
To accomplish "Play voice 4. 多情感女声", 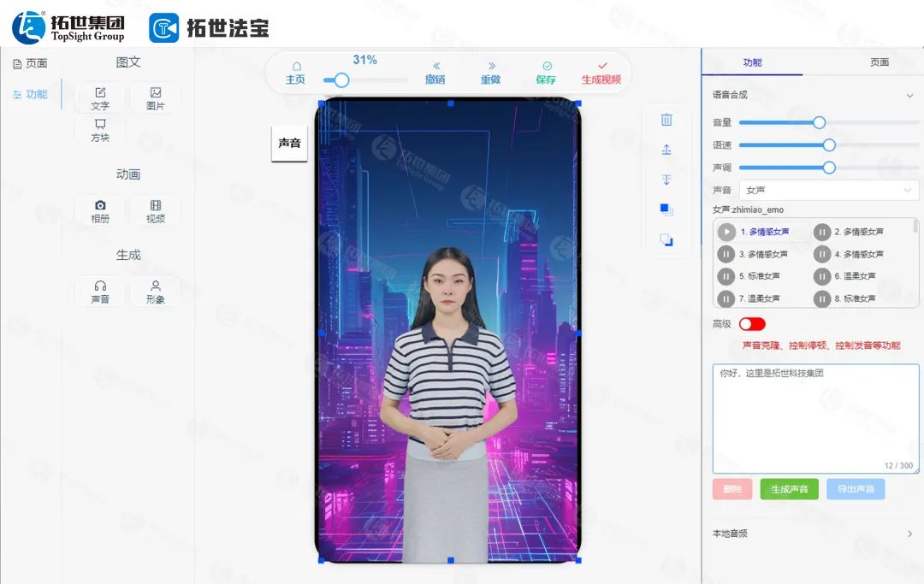I will 822,254.
